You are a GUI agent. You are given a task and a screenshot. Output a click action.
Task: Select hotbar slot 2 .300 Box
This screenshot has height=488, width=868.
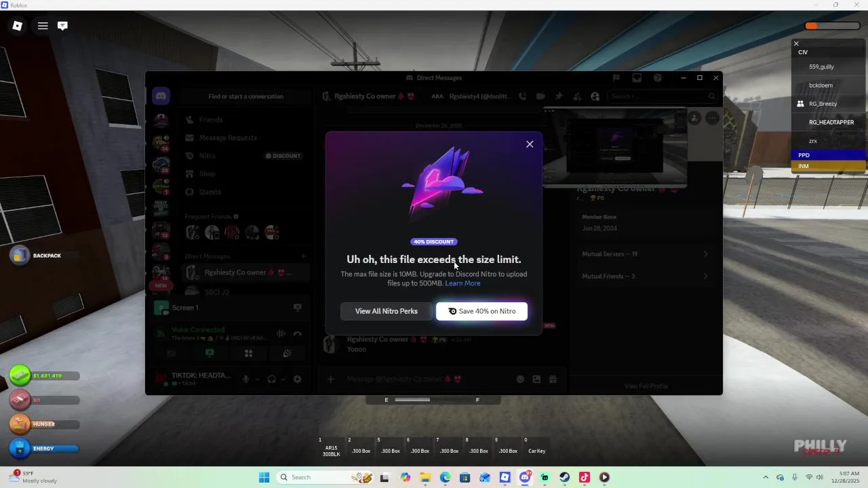[361, 447]
